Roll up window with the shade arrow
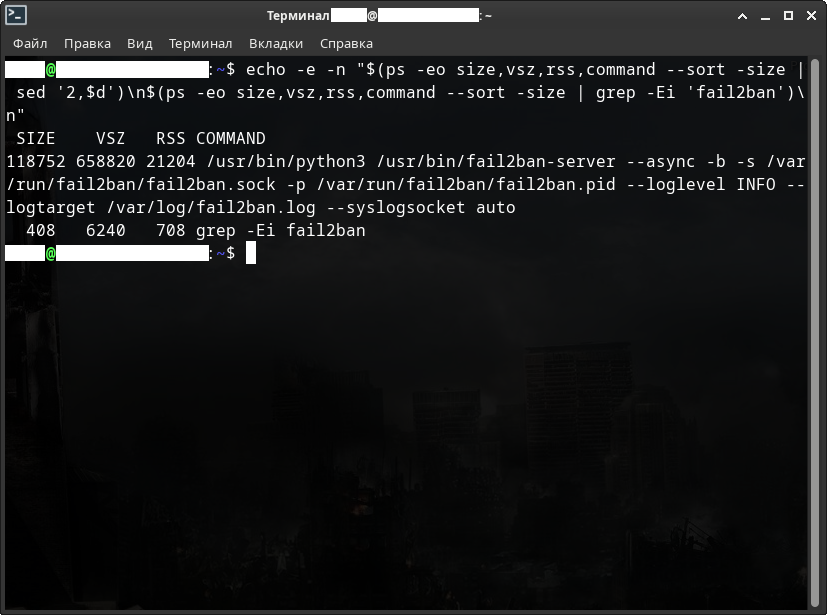 pyautogui.click(x=742, y=15)
